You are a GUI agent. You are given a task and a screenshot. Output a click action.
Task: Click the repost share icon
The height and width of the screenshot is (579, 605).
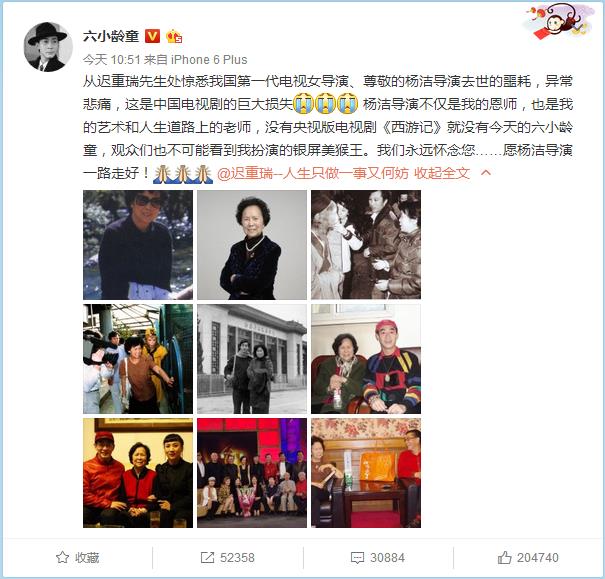[207, 557]
